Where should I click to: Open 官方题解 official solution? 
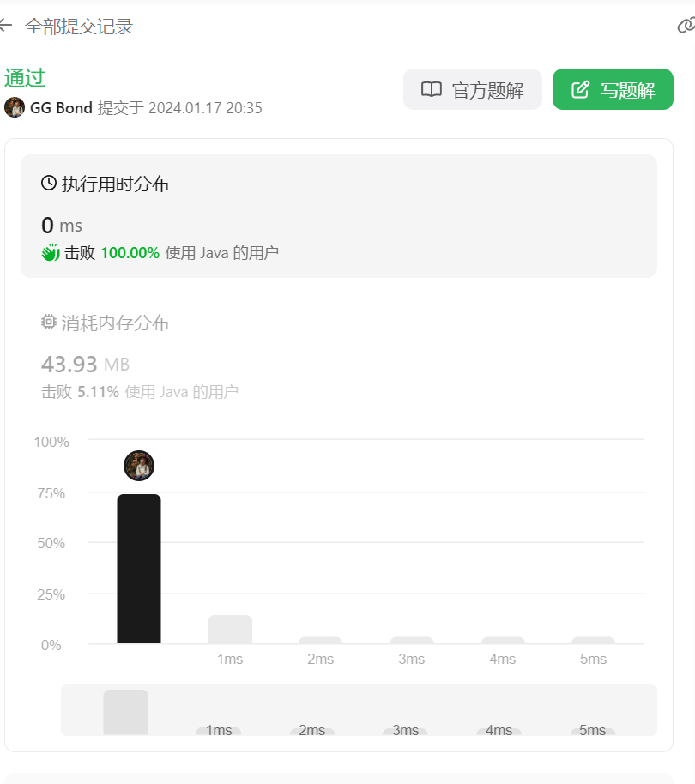(473, 89)
